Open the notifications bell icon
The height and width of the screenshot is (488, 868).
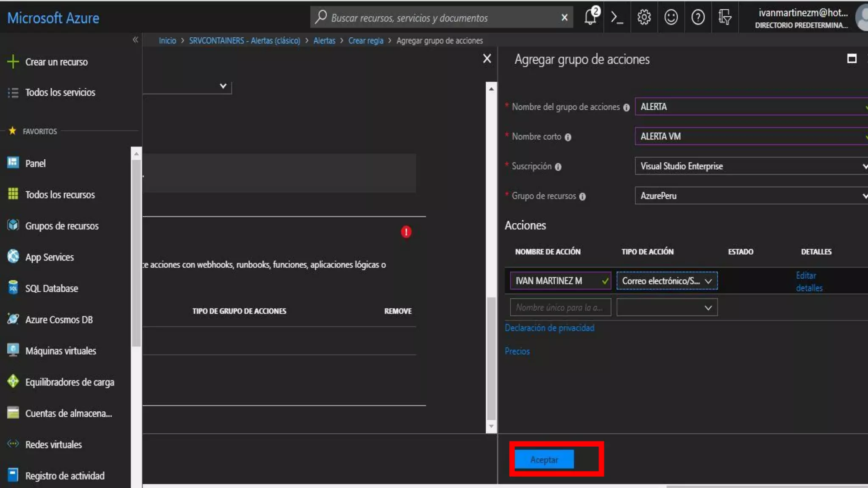(x=590, y=17)
